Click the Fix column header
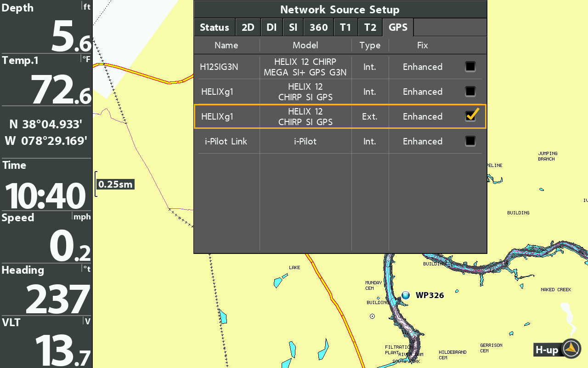Image resolution: width=588 pixels, height=368 pixels. click(422, 45)
